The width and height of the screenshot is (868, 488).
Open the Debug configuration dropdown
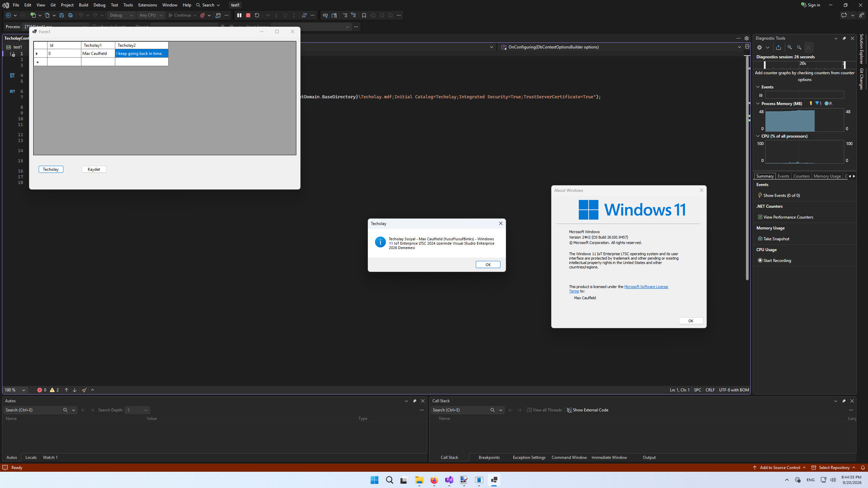121,15
